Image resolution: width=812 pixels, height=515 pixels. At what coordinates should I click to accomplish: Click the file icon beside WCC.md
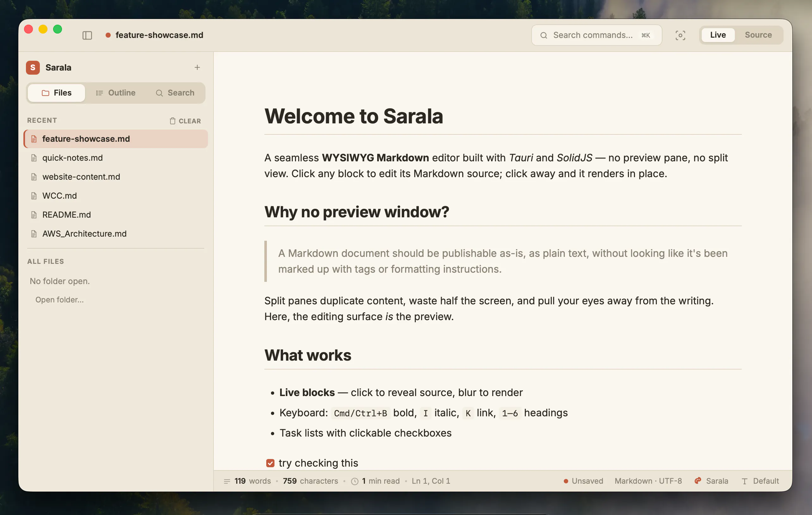coord(34,195)
